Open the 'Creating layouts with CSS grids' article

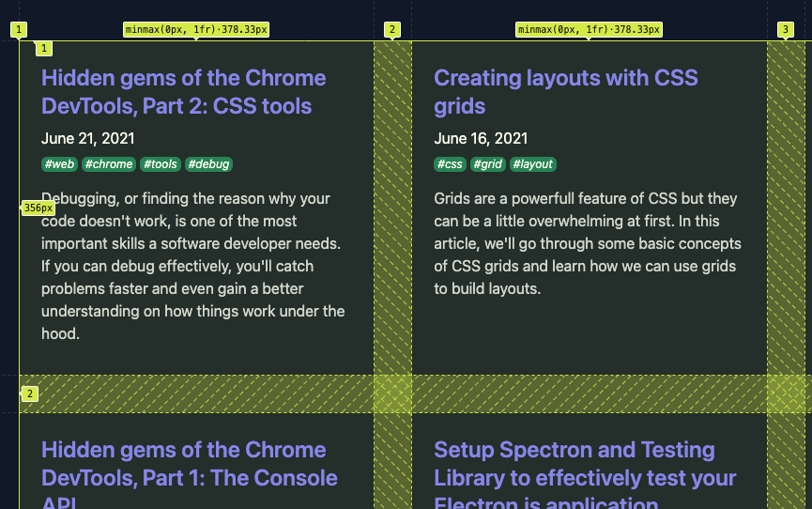click(565, 92)
